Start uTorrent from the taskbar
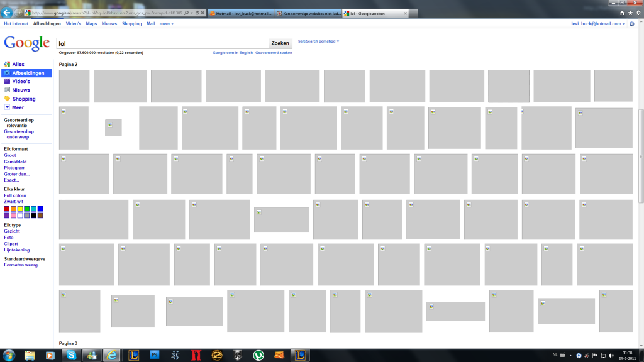Screen dimensions: 644x362 [260, 355]
